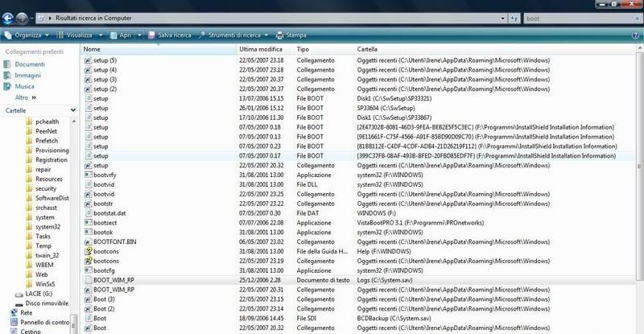Select the setup (4) shortcut icon
This screenshot has height=334, width=644.
click(88, 70)
